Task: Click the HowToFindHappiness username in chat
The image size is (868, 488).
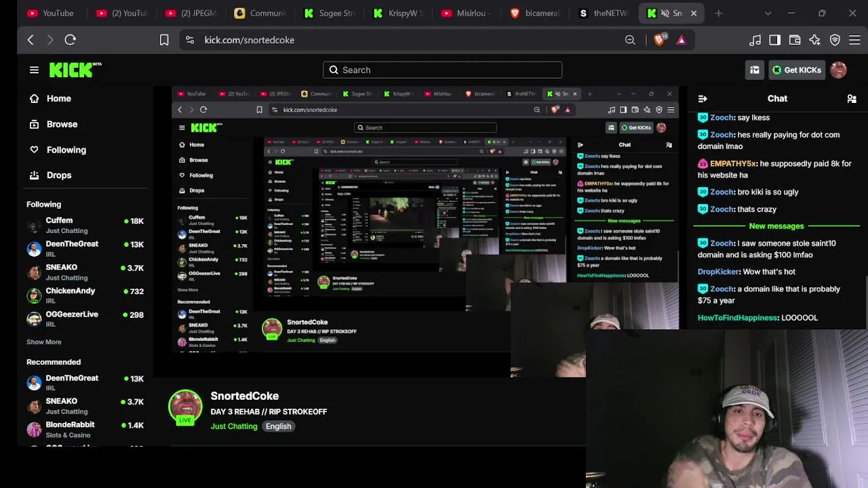Action: point(737,318)
